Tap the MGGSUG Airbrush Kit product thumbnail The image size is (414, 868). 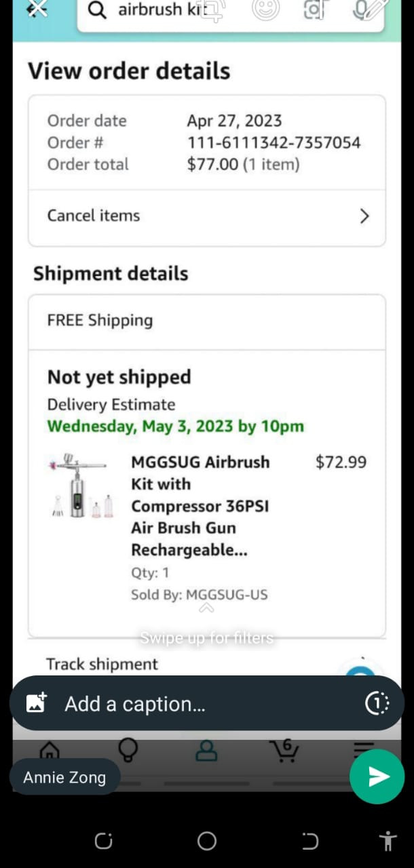click(81, 487)
